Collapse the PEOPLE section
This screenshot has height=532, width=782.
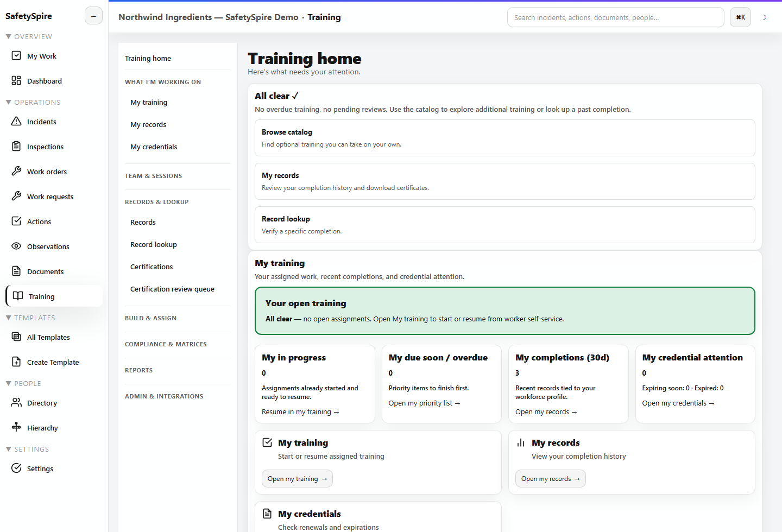coord(23,384)
